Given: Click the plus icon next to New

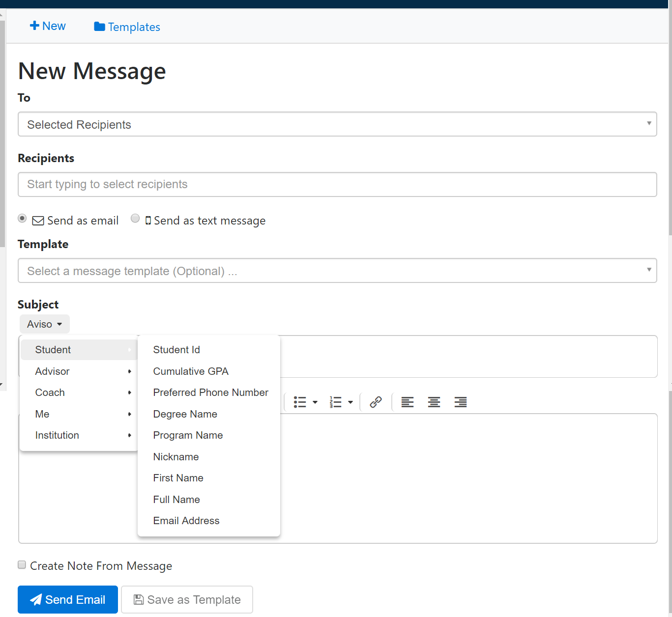Looking at the screenshot, I should click(x=34, y=26).
